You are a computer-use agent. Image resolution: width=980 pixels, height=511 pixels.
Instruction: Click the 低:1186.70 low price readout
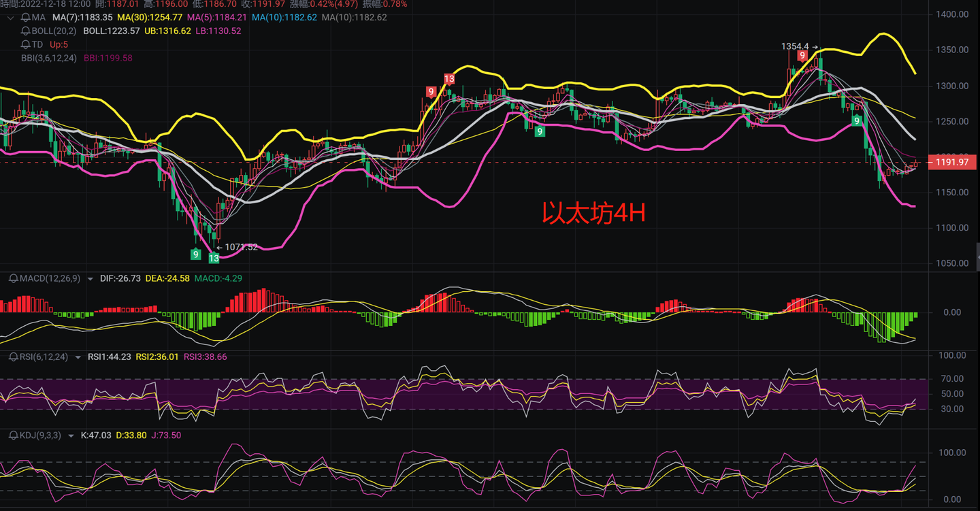tap(214, 3)
